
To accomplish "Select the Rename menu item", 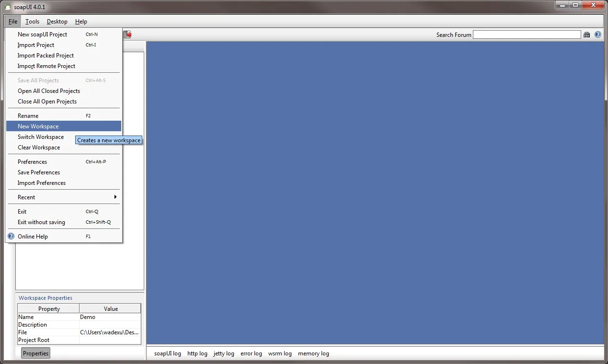I will pos(64,116).
